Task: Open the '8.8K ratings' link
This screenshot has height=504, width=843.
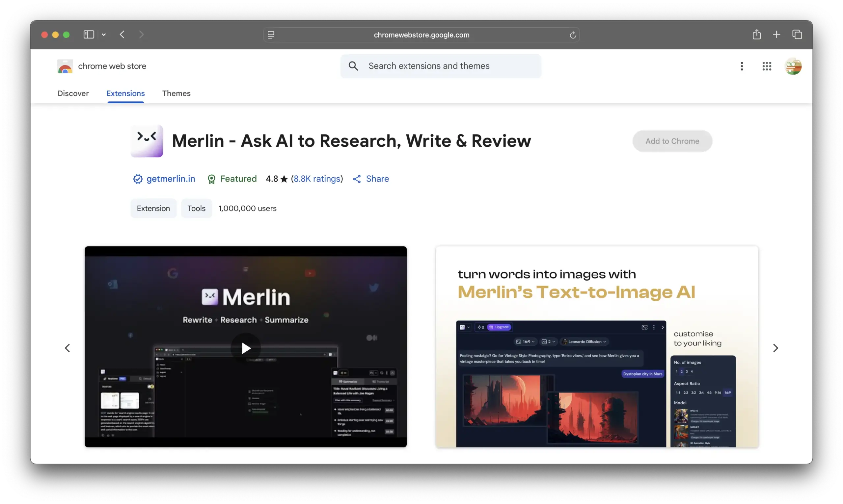Action: click(317, 179)
